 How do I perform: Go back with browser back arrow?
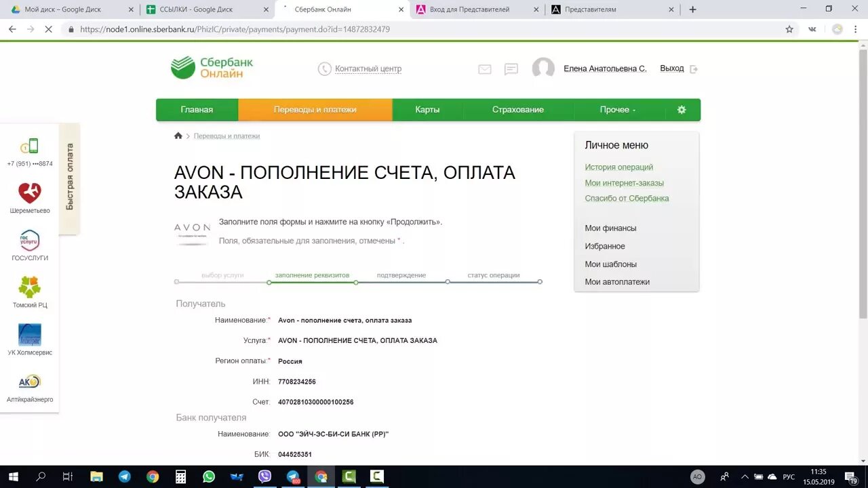pyautogui.click(x=12, y=29)
